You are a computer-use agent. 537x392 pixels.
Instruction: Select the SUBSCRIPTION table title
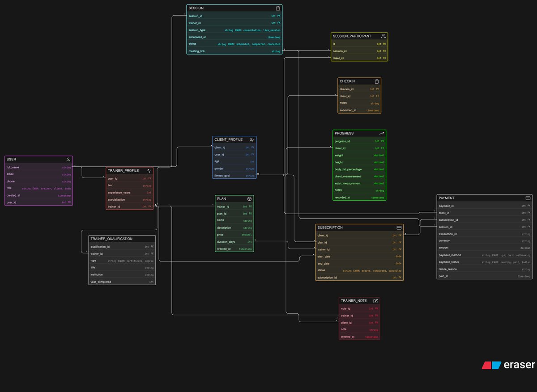pos(330,228)
